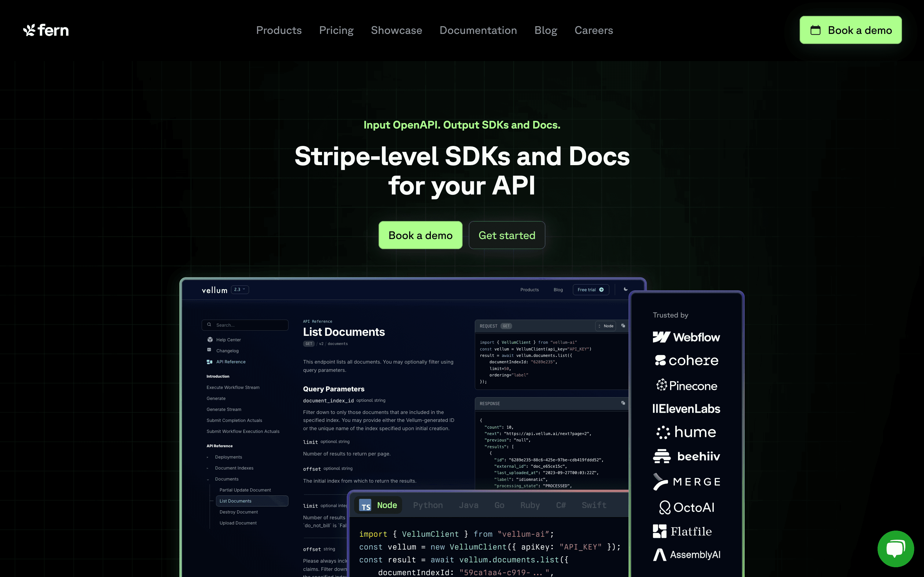924x577 pixels.
Task: Click the Webflow trusted partner icon
Action: pyautogui.click(x=686, y=336)
